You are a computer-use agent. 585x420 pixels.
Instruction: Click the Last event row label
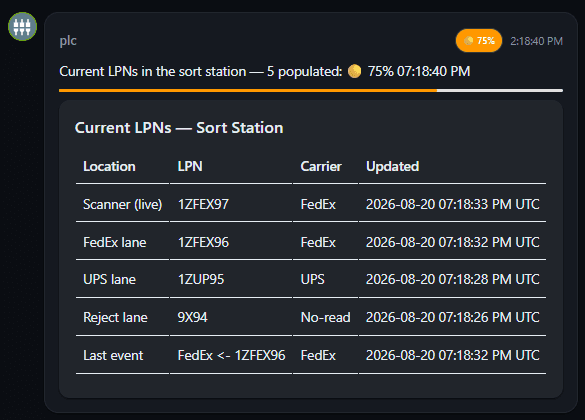pos(113,355)
